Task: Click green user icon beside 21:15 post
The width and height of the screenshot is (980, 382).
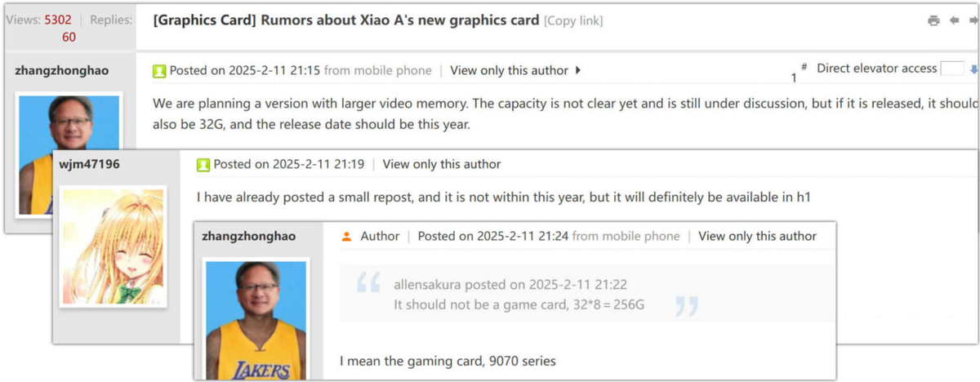Action: (159, 71)
